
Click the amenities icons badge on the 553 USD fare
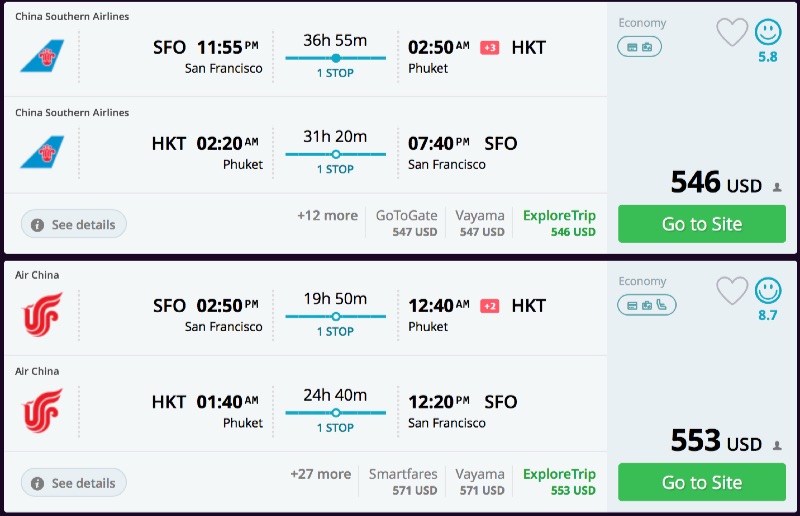[646, 304]
